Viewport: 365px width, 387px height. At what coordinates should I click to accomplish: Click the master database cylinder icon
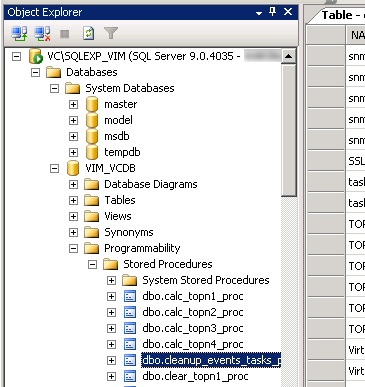pos(92,104)
